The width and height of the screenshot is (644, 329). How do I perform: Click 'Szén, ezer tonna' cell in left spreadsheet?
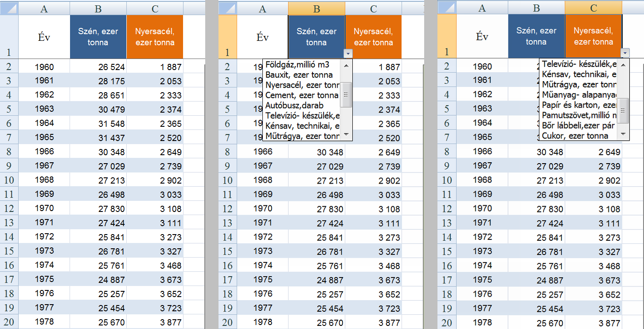pyautogui.click(x=98, y=37)
